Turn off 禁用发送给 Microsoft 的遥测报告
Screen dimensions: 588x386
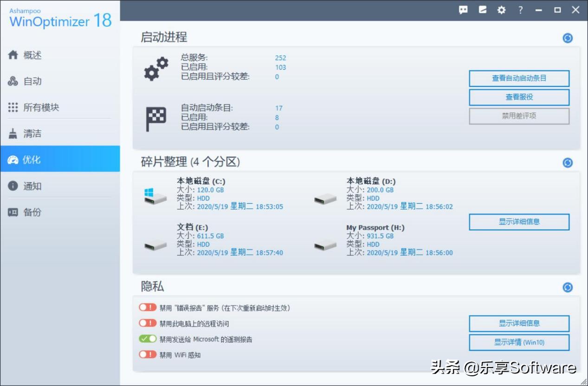click(147, 339)
